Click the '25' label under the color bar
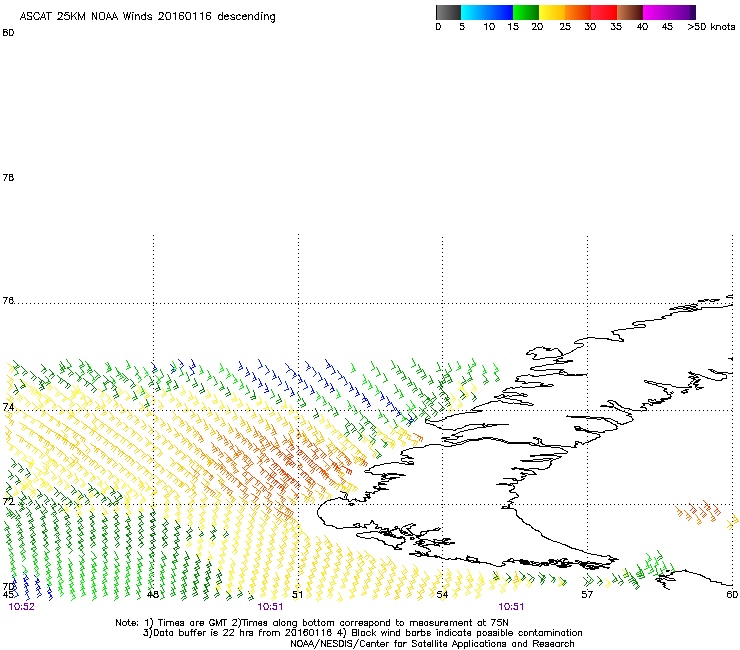740x650 pixels. coord(565,27)
